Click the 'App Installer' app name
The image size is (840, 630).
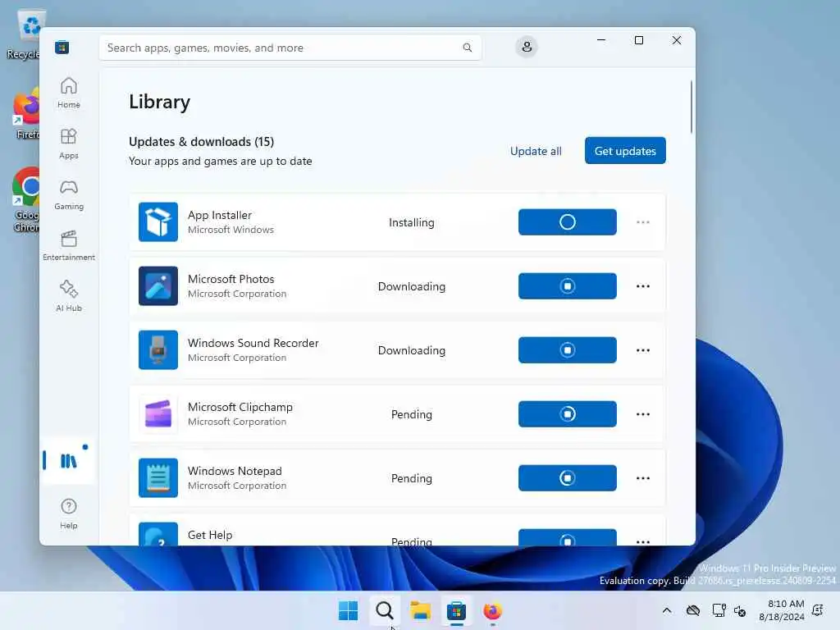[220, 216]
